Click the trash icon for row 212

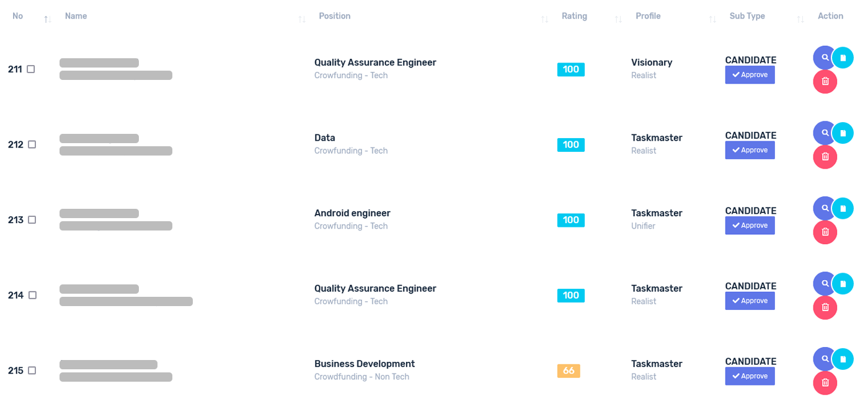[825, 157]
